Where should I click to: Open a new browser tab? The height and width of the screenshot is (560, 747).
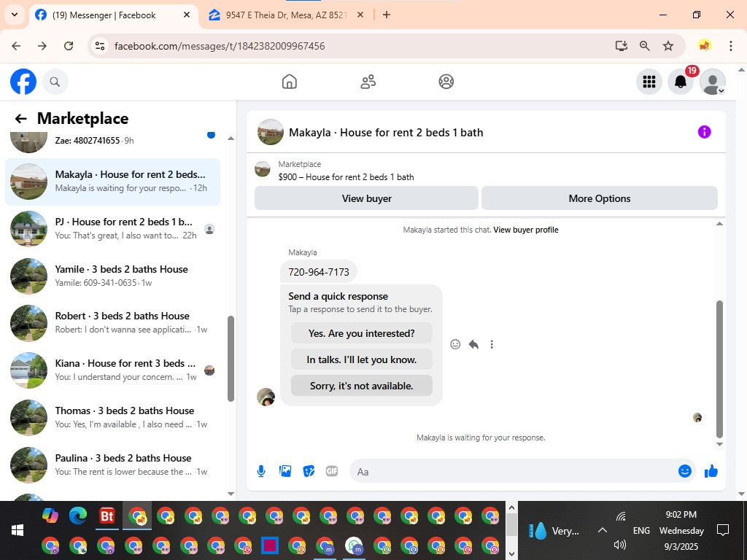387,15
